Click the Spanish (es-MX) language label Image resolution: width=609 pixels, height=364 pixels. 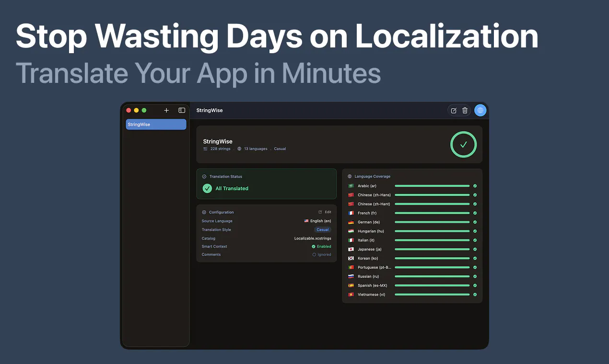click(x=372, y=285)
